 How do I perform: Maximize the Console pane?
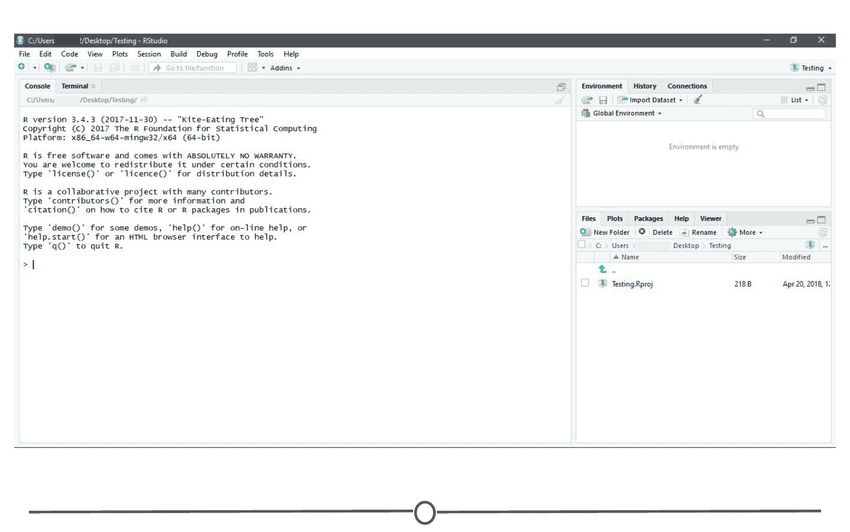click(x=561, y=87)
